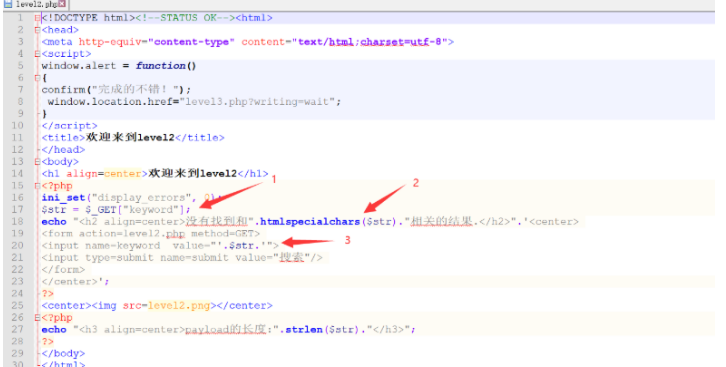Click the http-equiv attribute in the meta tag
This screenshot has width=726, height=367.
(x=109, y=42)
